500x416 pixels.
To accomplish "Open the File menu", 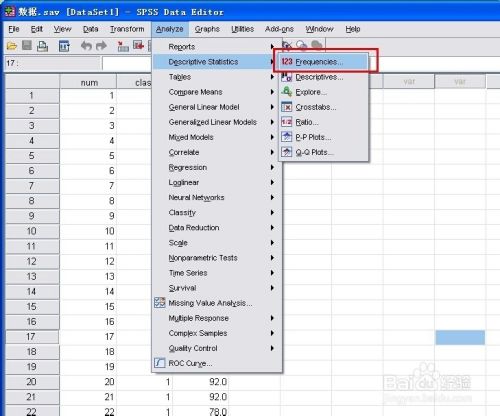I will click(14, 29).
